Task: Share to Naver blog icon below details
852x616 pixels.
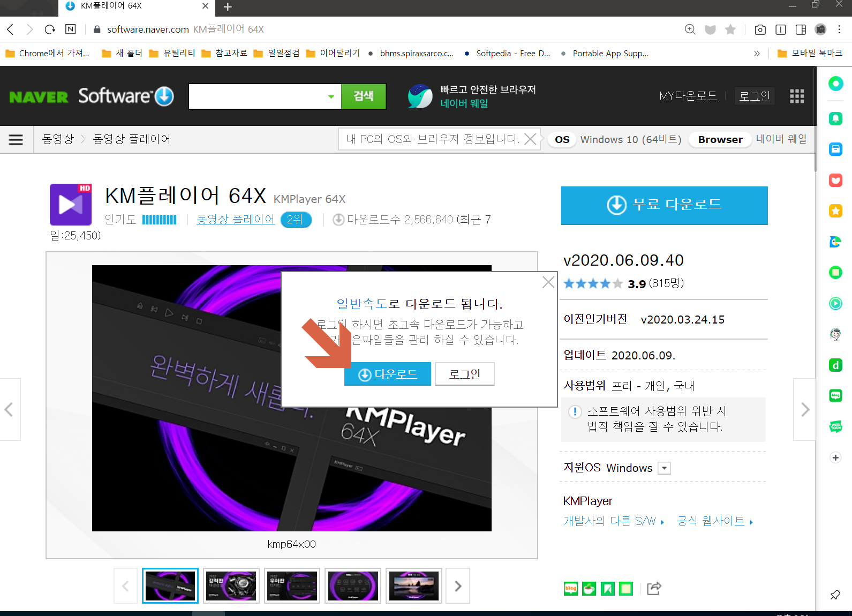Action: tap(571, 589)
